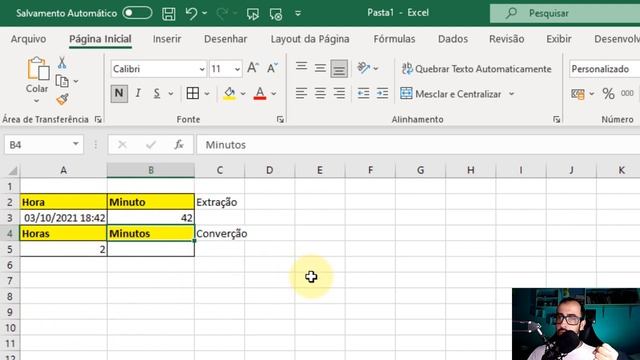Click the Increase Font Size icon
The width and height of the screenshot is (640, 360).
click(x=253, y=68)
